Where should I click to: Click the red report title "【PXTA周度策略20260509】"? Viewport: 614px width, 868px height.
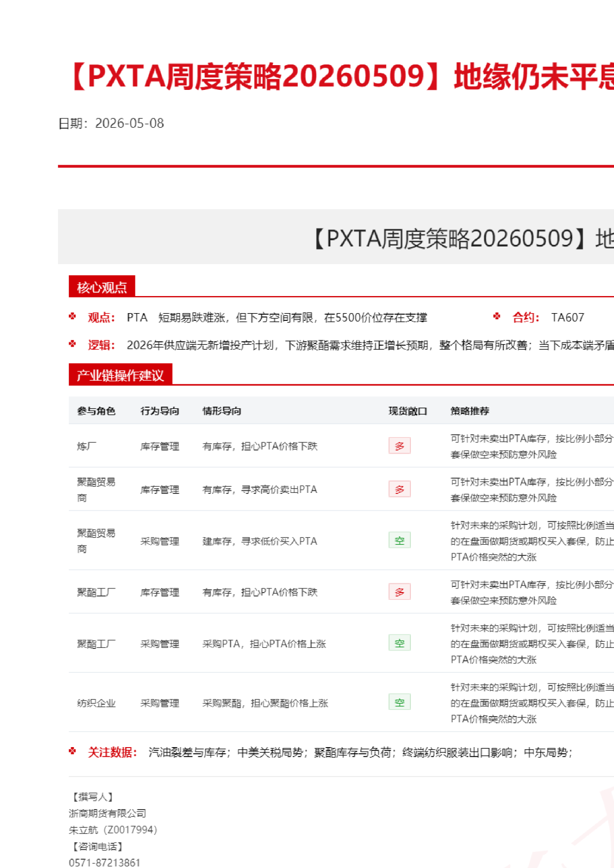coord(256,77)
